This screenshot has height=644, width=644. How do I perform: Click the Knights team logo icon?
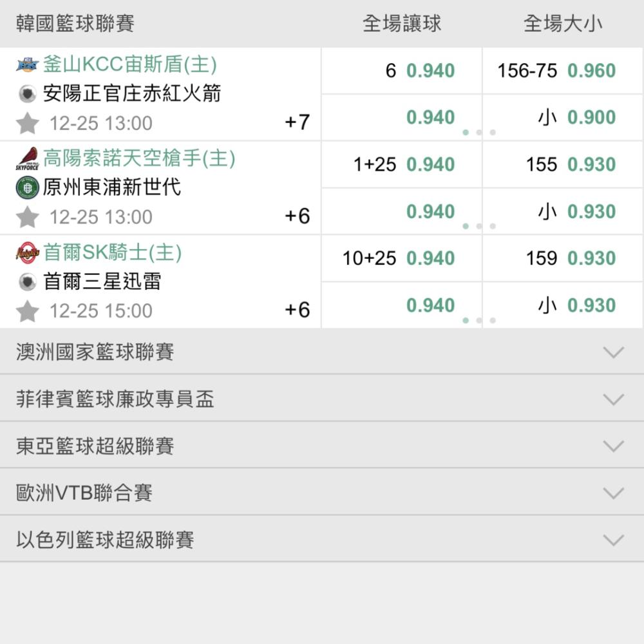(x=28, y=252)
